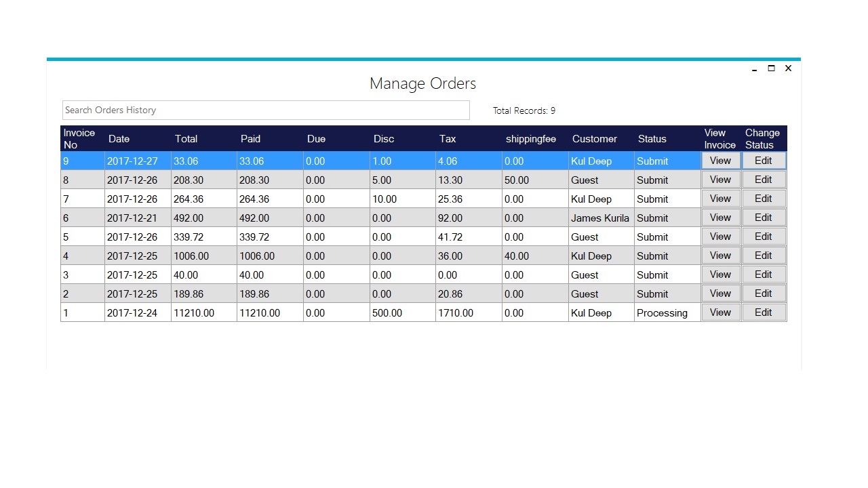Edit status of invoice 3

click(764, 274)
